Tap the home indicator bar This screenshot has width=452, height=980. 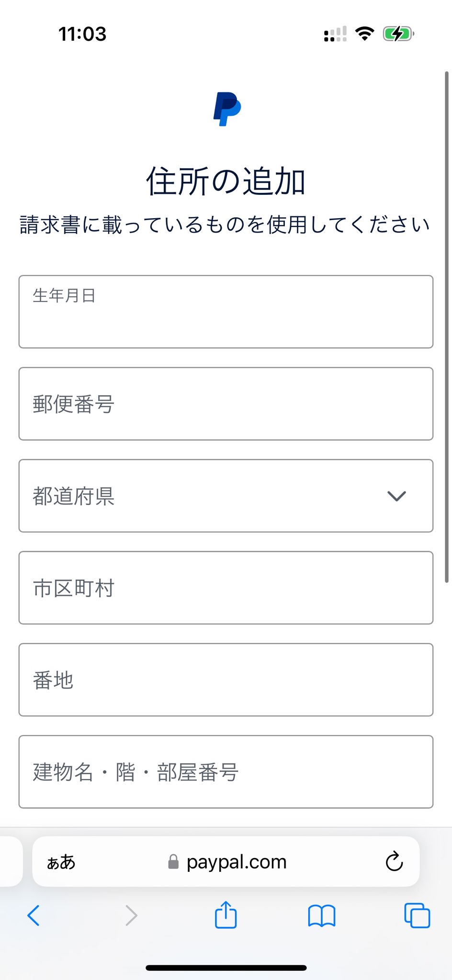pyautogui.click(x=226, y=968)
